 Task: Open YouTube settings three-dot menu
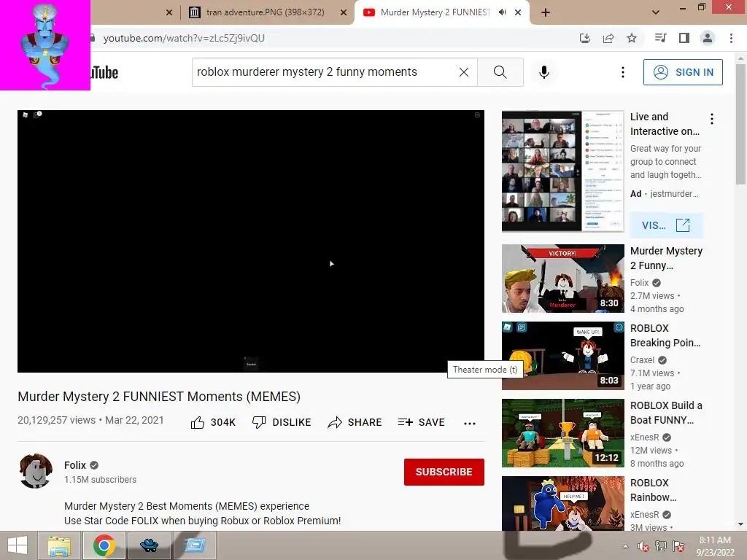tap(622, 72)
